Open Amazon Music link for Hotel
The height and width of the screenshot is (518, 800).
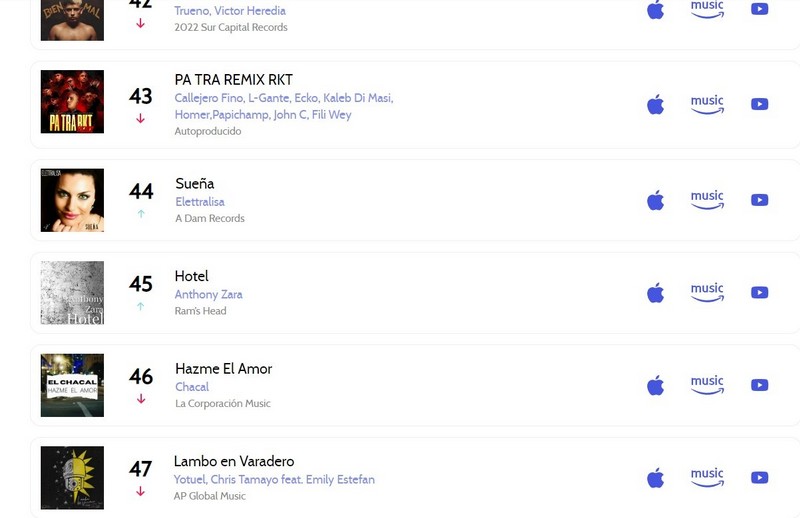coord(707,292)
